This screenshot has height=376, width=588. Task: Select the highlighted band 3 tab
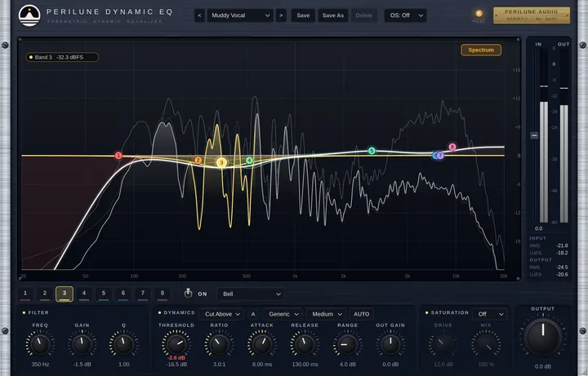(65, 294)
